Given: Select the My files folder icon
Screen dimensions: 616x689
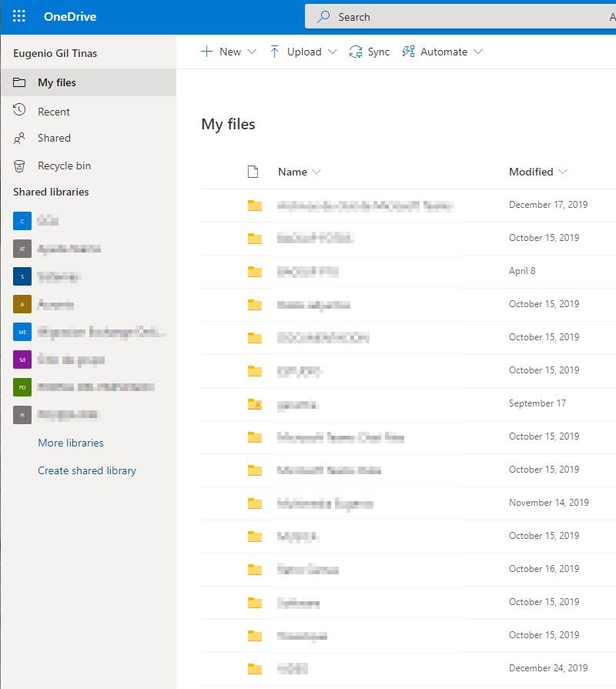Looking at the screenshot, I should [21, 83].
